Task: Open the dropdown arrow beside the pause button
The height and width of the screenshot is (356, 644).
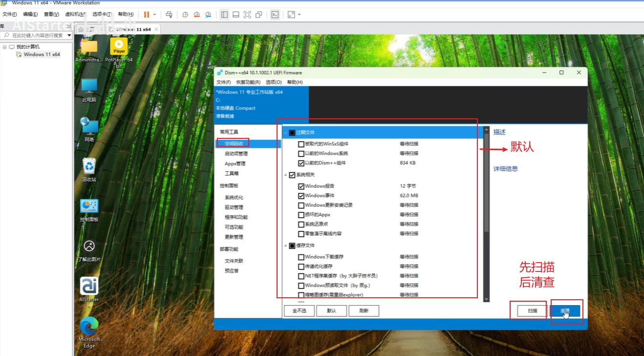Action: [x=154, y=15]
